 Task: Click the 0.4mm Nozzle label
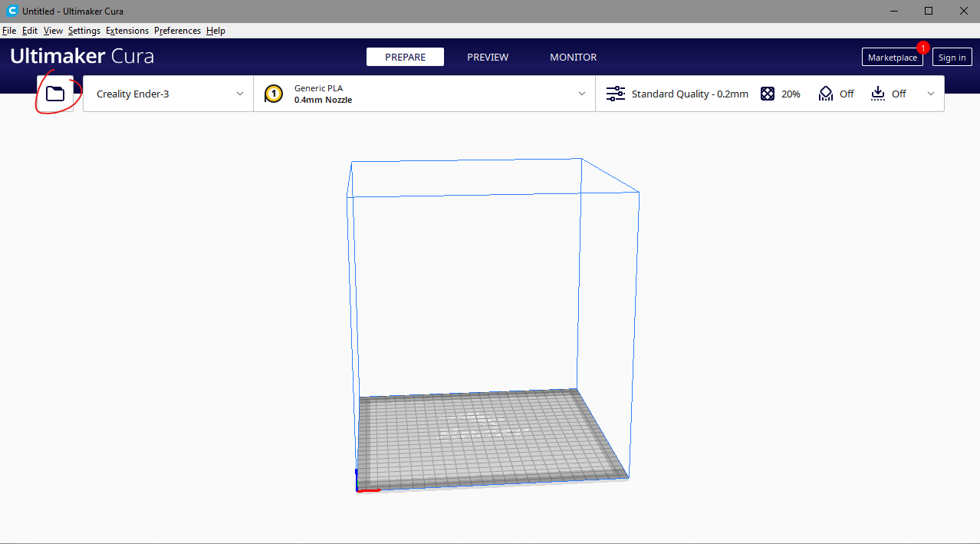coord(323,100)
